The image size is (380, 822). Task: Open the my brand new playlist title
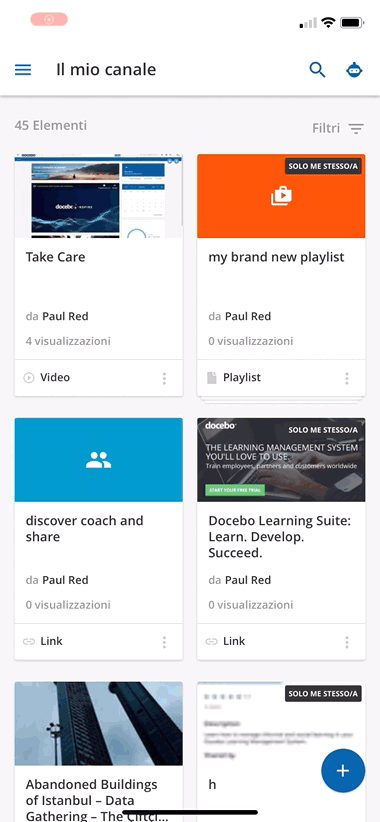[x=276, y=257]
